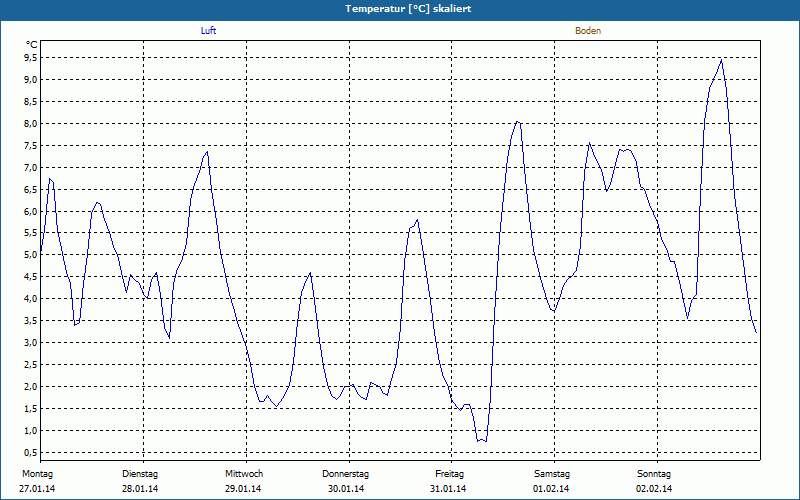The image size is (800, 500).
Task: Select the date '31.01.14'
Action: click(x=448, y=489)
